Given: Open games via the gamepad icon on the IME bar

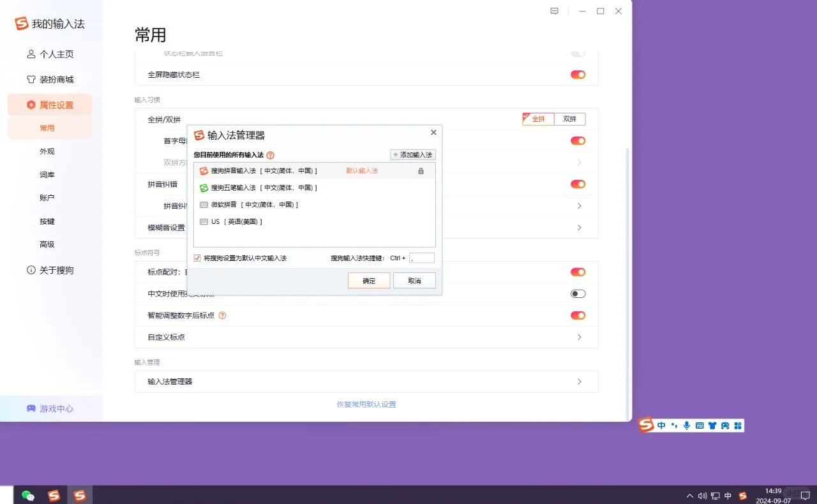Looking at the screenshot, I should [x=725, y=426].
